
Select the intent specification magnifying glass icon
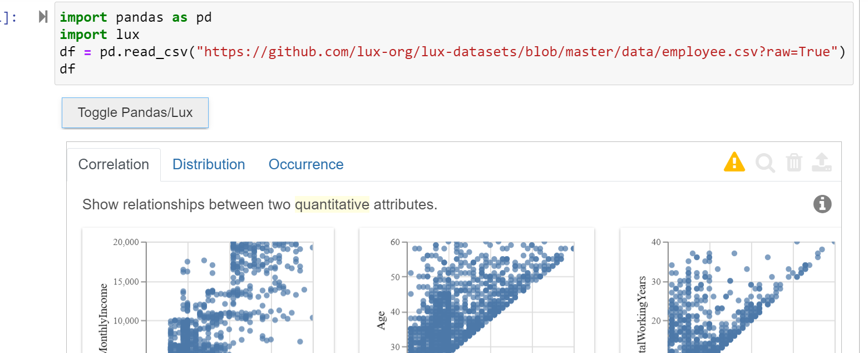765,163
